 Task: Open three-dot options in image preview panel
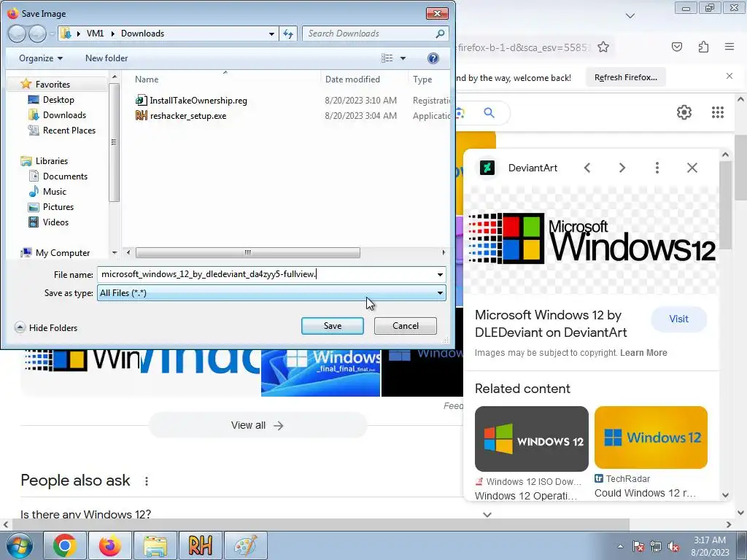click(x=657, y=168)
